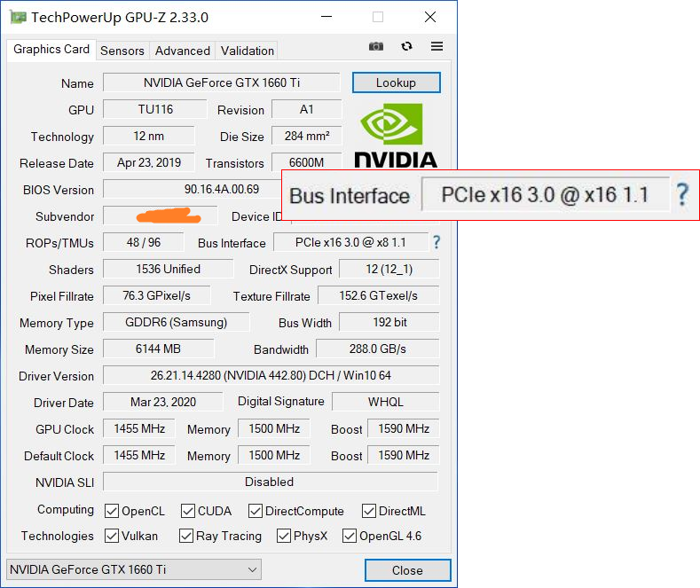The width and height of the screenshot is (700, 588).
Task: Click the Driver Version field
Action: [271, 376]
